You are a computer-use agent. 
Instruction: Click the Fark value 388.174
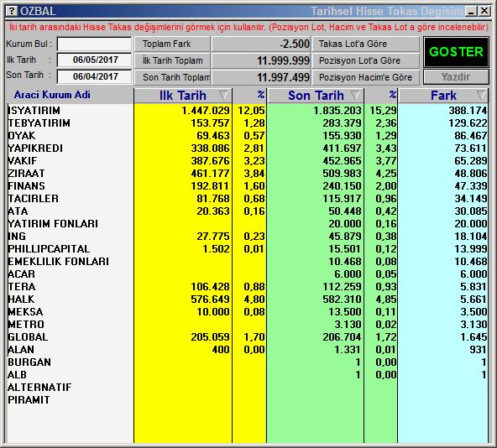pyautogui.click(x=468, y=110)
